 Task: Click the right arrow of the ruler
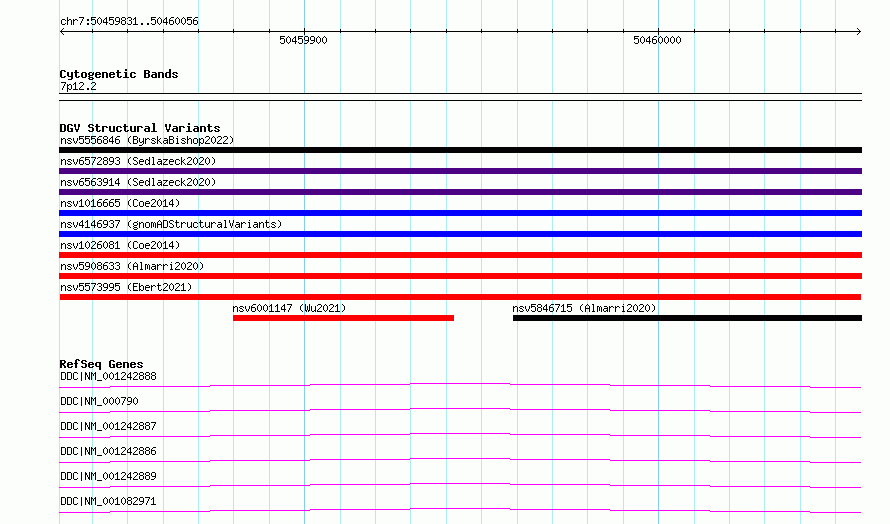(x=859, y=32)
